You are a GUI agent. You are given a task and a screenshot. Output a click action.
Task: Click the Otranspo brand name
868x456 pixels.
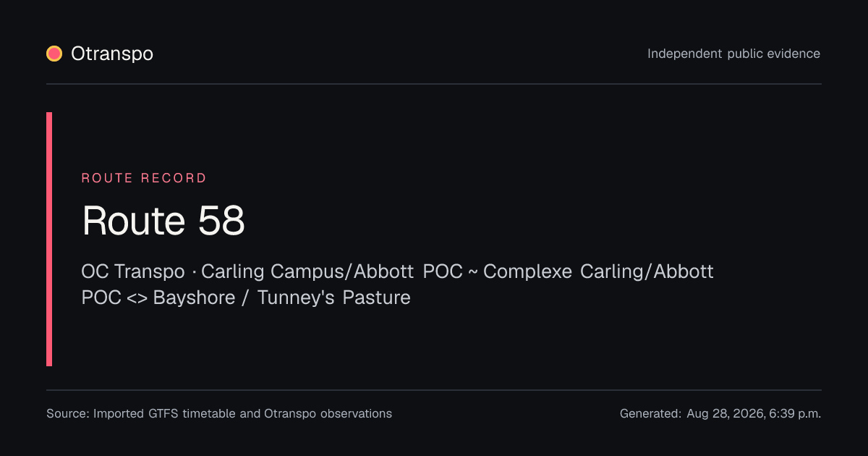[x=112, y=54]
